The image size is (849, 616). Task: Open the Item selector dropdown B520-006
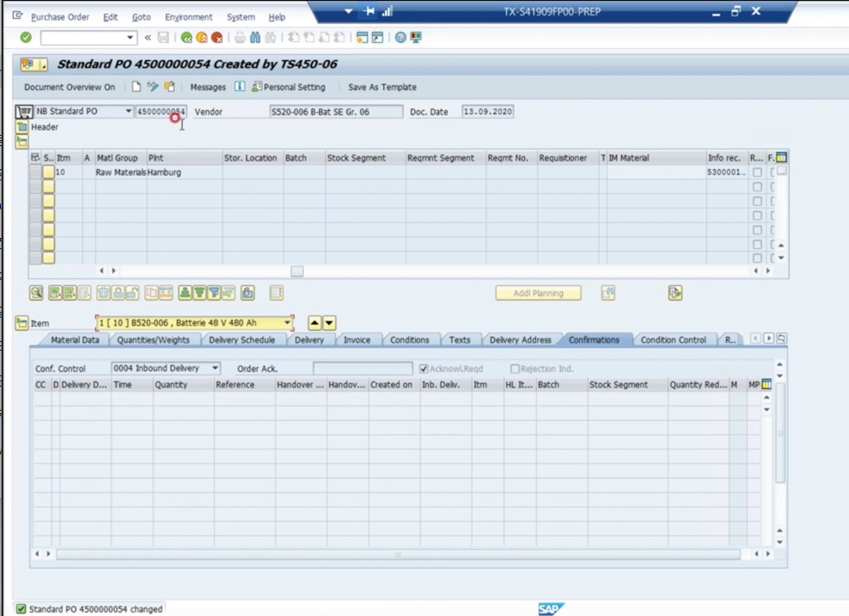pyautogui.click(x=287, y=323)
